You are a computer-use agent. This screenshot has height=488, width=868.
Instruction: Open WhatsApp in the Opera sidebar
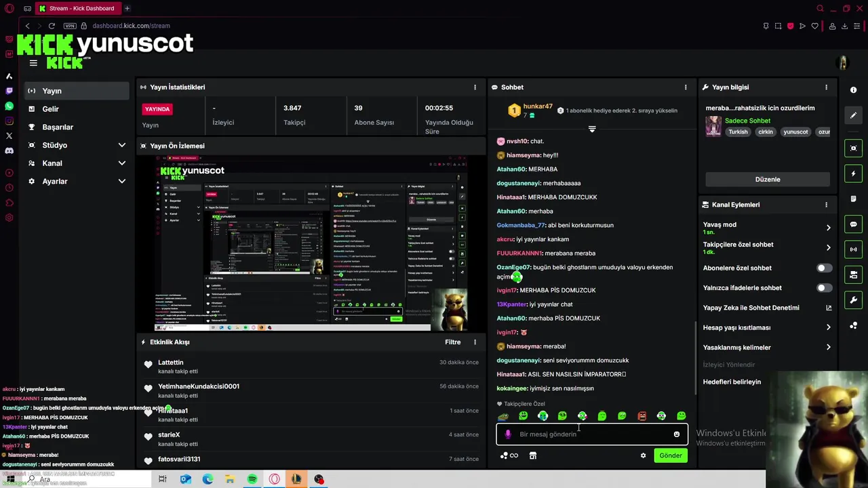pos(9,106)
